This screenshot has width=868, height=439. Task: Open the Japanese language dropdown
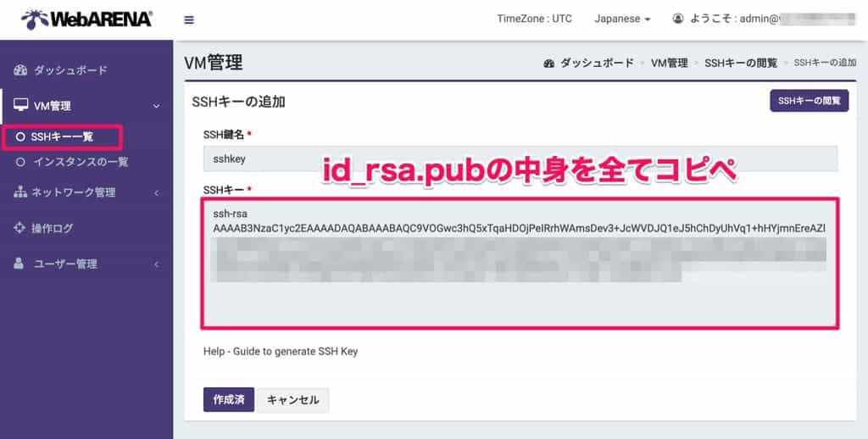point(622,19)
